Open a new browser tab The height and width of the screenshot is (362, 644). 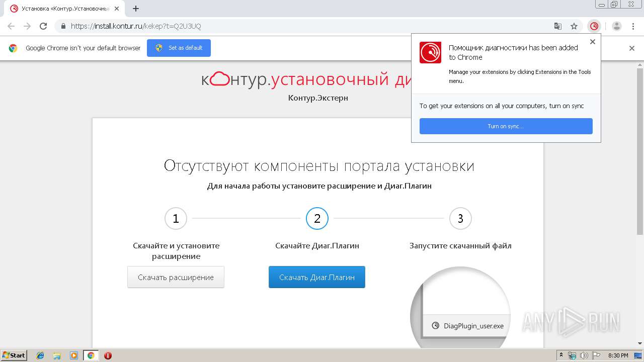point(136,9)
